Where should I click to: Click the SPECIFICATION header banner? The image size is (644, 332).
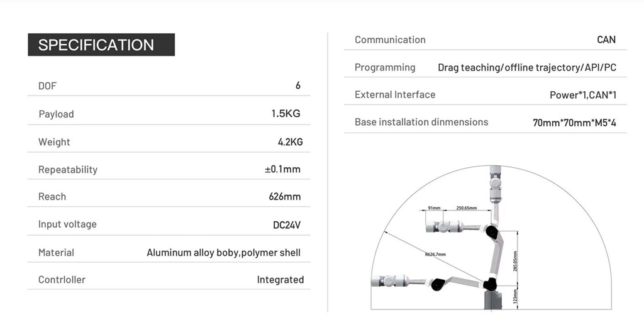(x=101, y=45)
